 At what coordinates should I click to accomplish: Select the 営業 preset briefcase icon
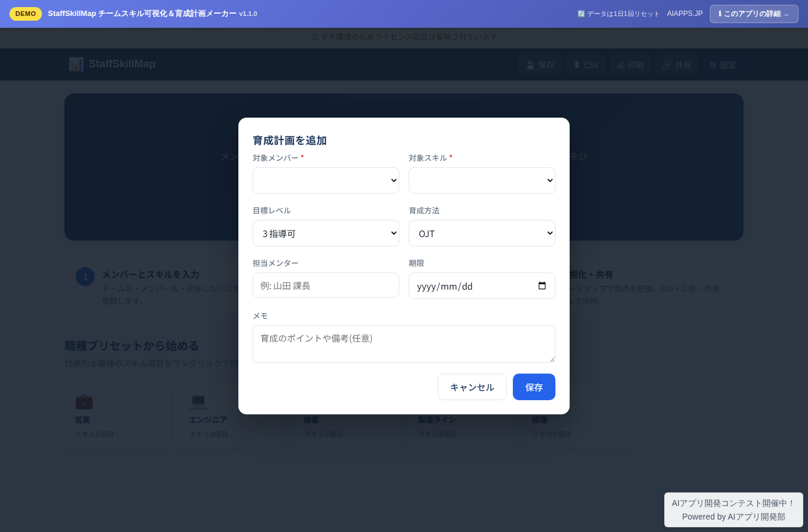84,401
